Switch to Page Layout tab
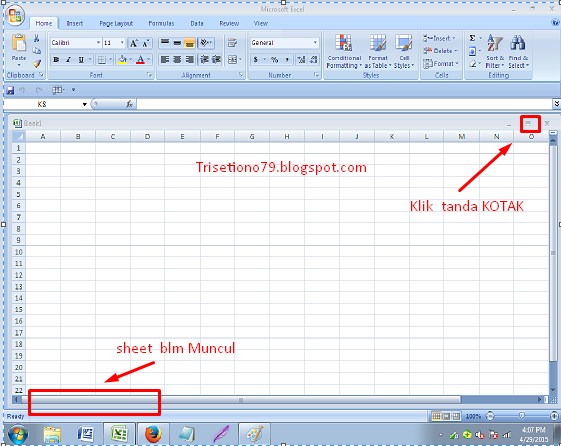The width and height of the screenshot is (561, 446). 116,24
